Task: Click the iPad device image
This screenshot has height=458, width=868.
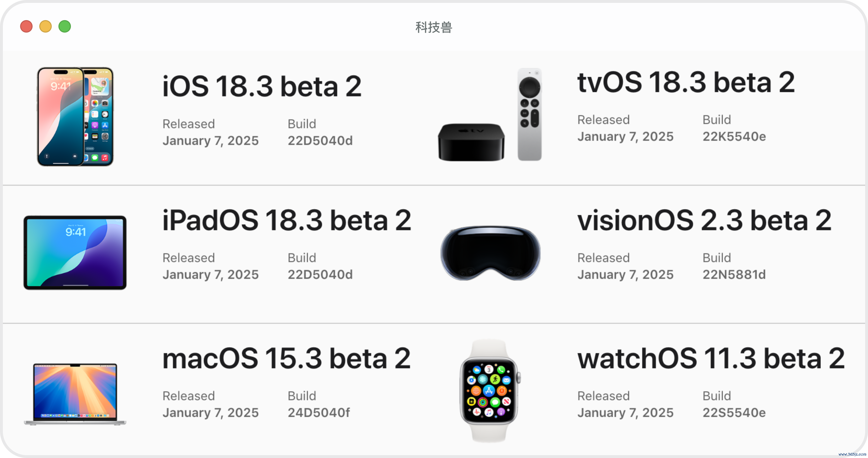Action: point(75,252)
